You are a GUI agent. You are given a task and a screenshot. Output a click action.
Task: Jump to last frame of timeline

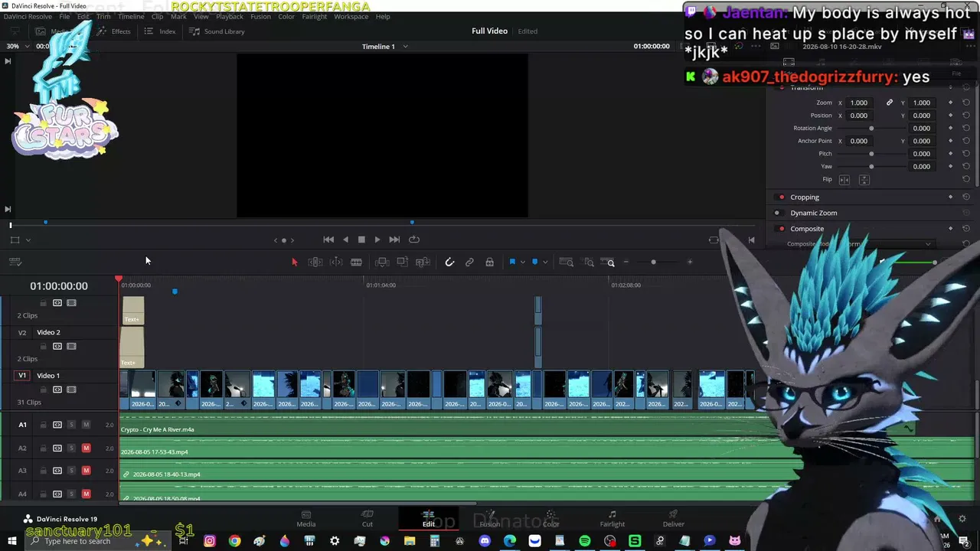394,240
